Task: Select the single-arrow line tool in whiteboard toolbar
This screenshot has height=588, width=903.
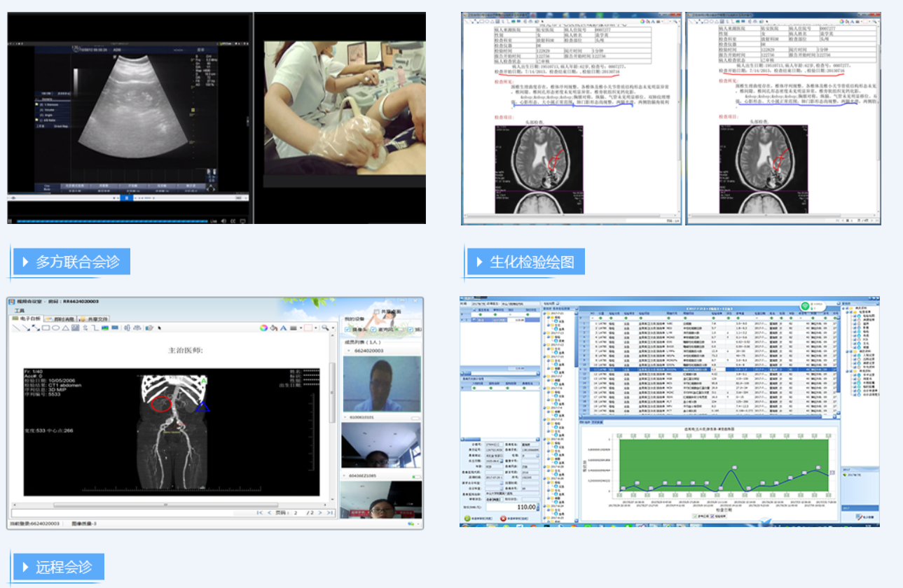Action: click(x=26, y=328)
